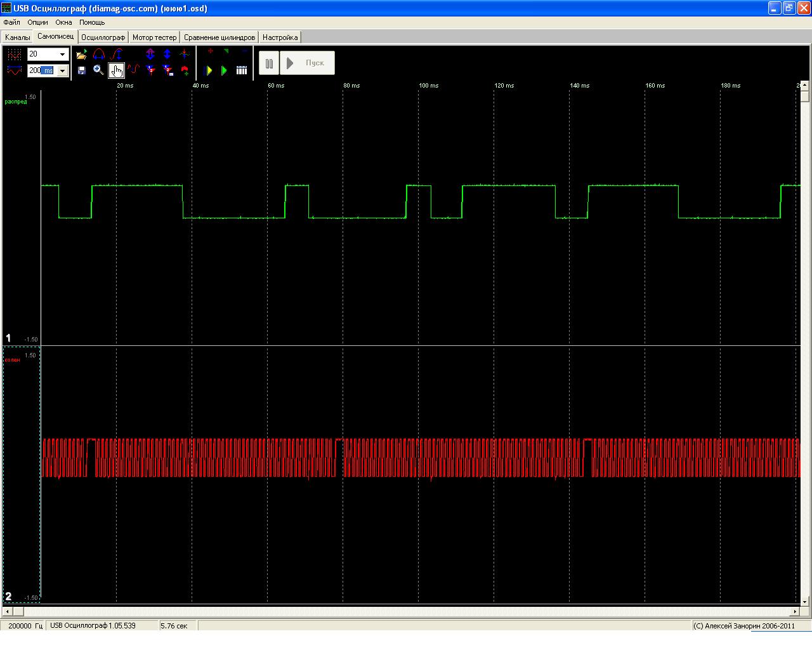Click the blue vertical double-arrow icon
Image resolution: width=812 pixels, height=650 pixels.
coord(167,55)
